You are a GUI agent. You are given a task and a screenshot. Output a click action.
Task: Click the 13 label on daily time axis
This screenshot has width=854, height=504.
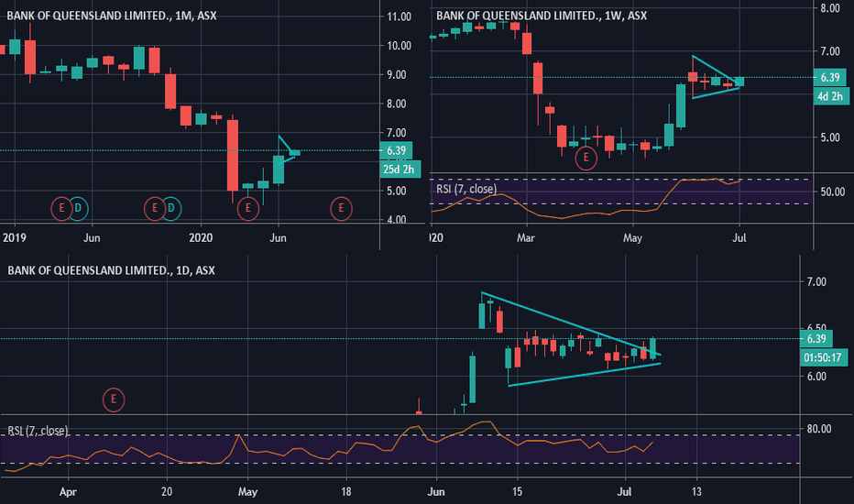[x=696, y=492]
